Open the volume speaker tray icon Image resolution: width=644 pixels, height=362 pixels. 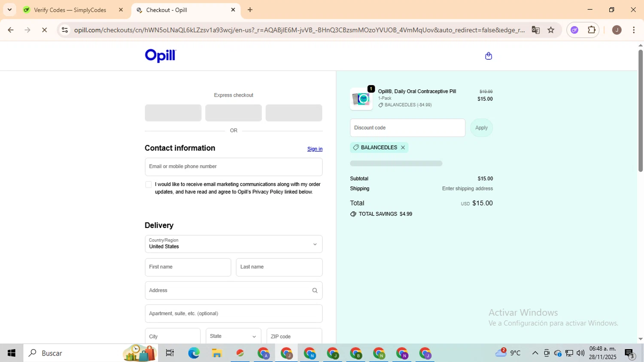point(580,353)
